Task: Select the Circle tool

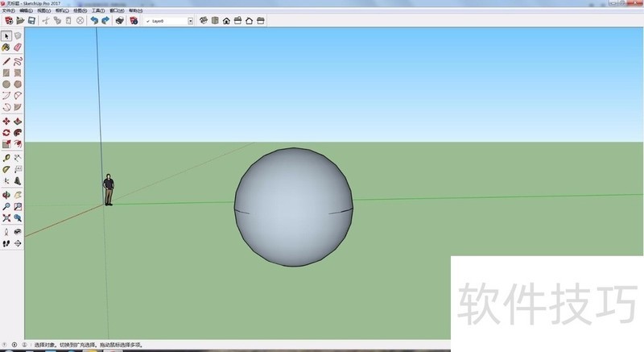Action: 6,85
